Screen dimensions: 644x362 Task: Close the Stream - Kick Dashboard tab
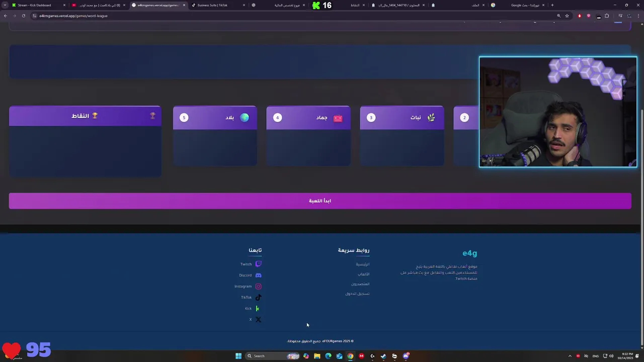[64, 5]
